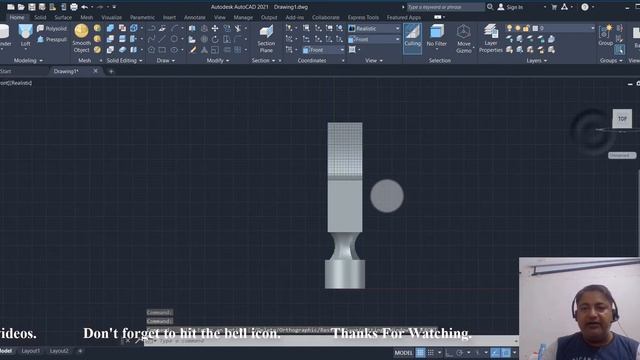Click the Help question mark icon
Viewport: 640px width, 360px height.
[x=585, y=7]
